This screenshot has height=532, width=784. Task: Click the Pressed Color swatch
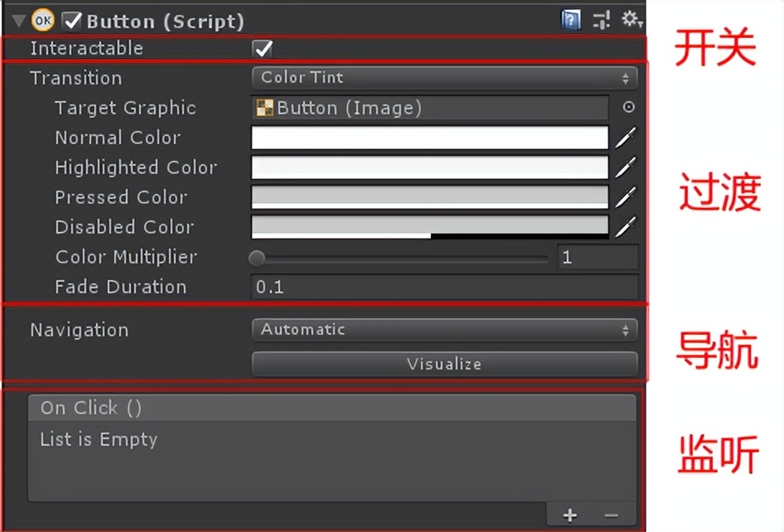(430, 197)
